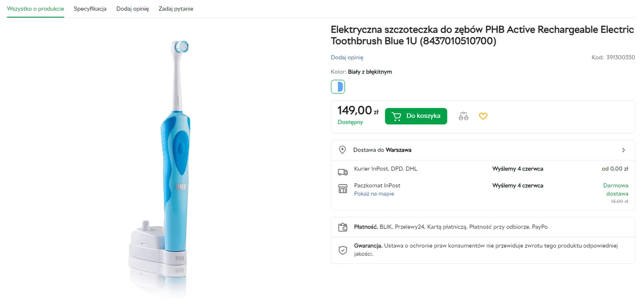Expand delivery to Warszawa chevron
Image resolution: width=644 pixels, height=304 pixels.
(x=623, y=150)
